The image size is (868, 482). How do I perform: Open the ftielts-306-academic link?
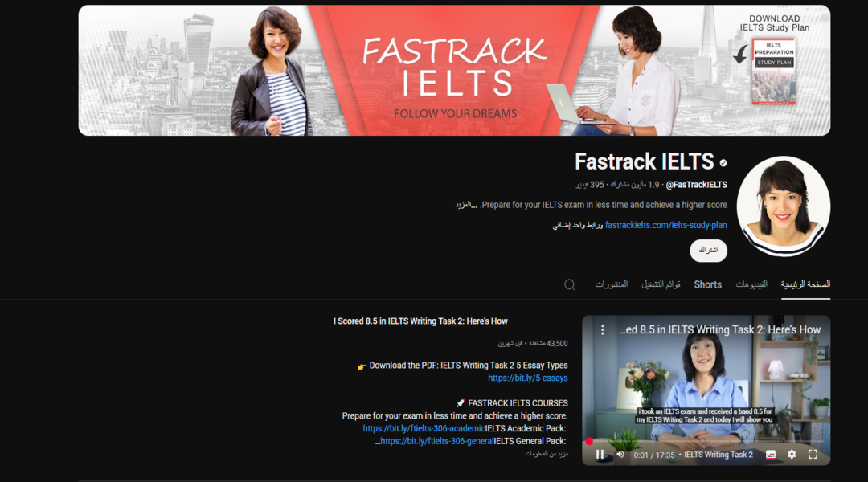tap(424, 428)
